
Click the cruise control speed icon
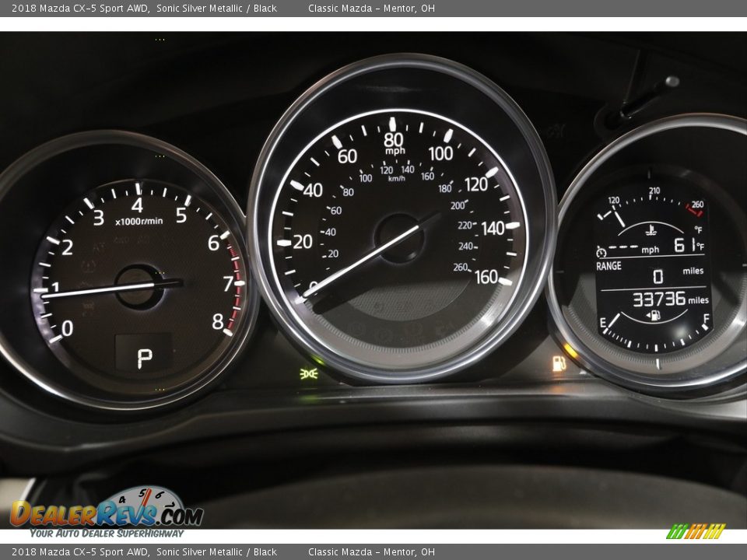coord(601,251)
